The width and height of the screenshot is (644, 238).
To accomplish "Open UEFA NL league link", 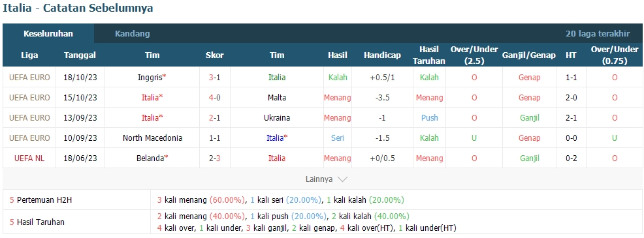I will pyautogui.click(x=29, y=158).
